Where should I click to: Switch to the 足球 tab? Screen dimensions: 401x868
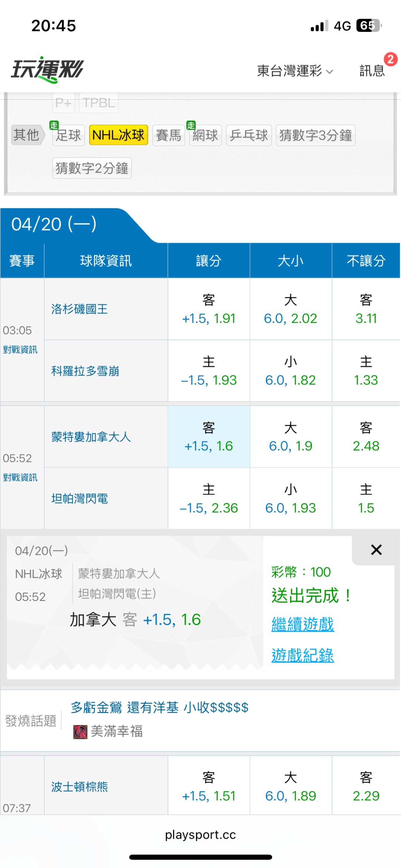click(68, 135)
